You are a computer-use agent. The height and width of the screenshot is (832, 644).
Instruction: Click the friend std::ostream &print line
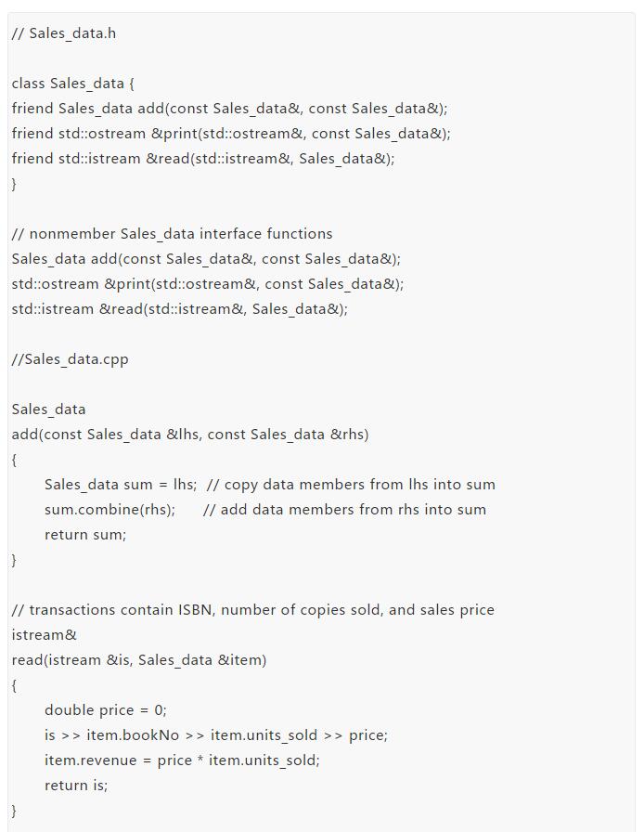click(x=231, y=134)
